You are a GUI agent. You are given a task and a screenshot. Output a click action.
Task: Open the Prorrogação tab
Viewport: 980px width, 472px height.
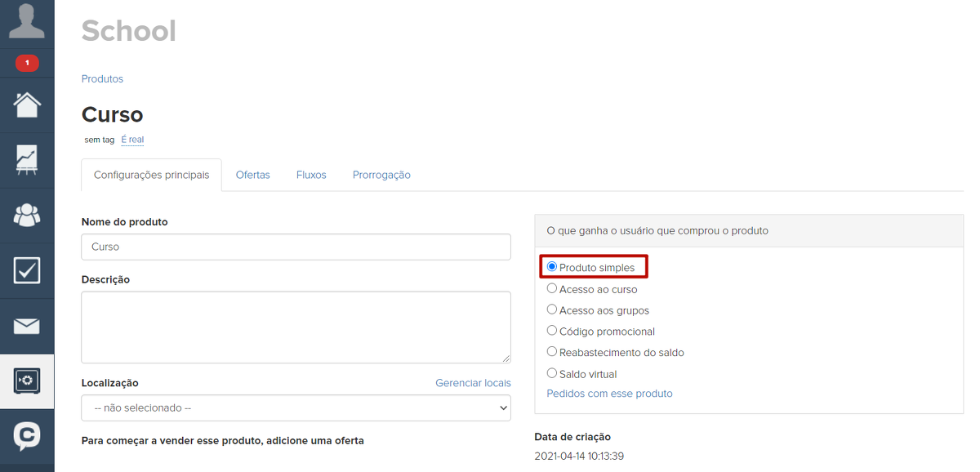(381, 175)
